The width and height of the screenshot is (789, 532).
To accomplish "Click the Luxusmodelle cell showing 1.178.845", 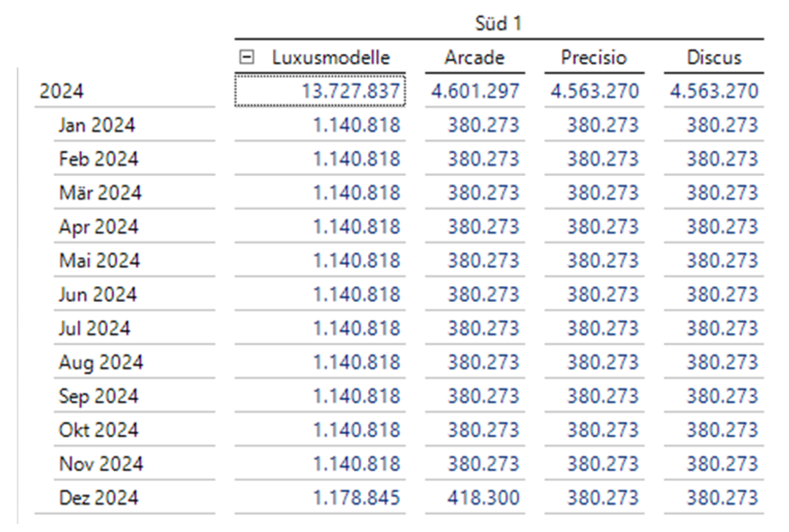I will tap(356, 498).
